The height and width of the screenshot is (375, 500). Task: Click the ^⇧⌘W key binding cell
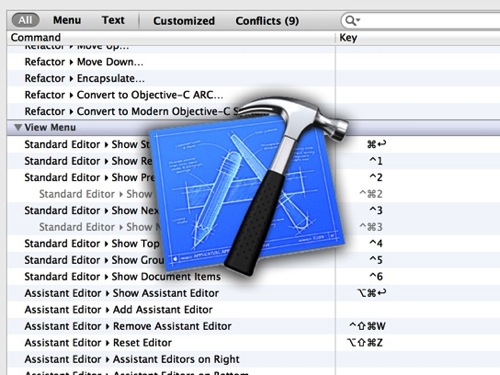click(367, 326)
